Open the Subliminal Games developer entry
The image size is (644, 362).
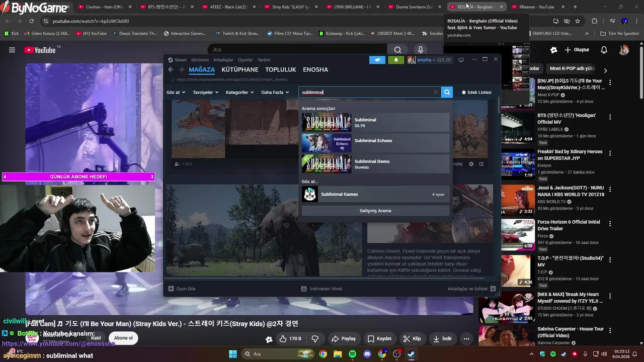tap(375, 194)
